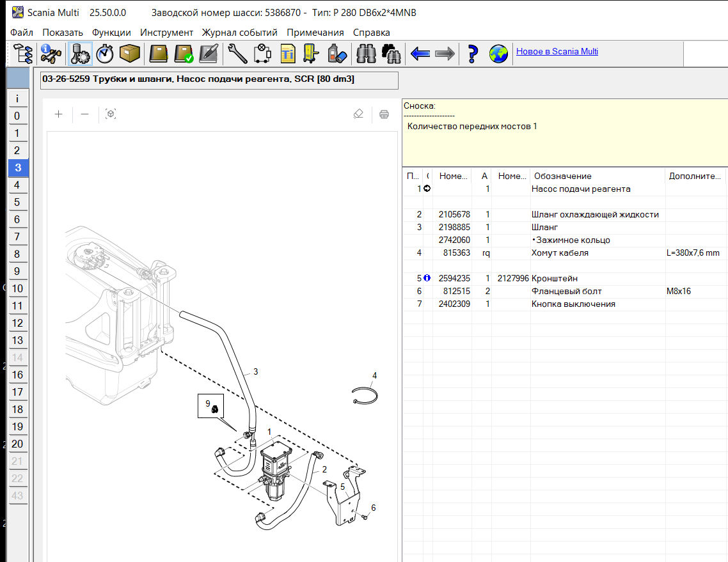Select main group button 3
Viewport: 728px width, 562px height.
tap(18, 168)
